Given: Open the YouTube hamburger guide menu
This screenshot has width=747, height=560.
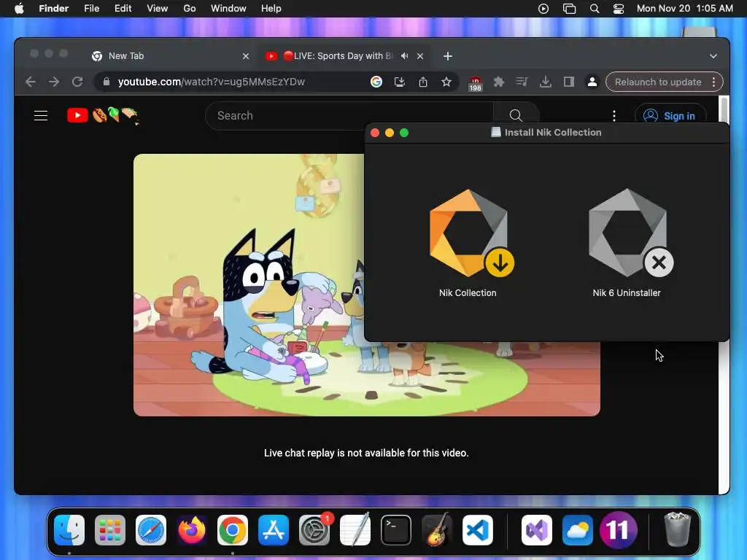Looking at the screenshot, I should (x=41, y=116).
